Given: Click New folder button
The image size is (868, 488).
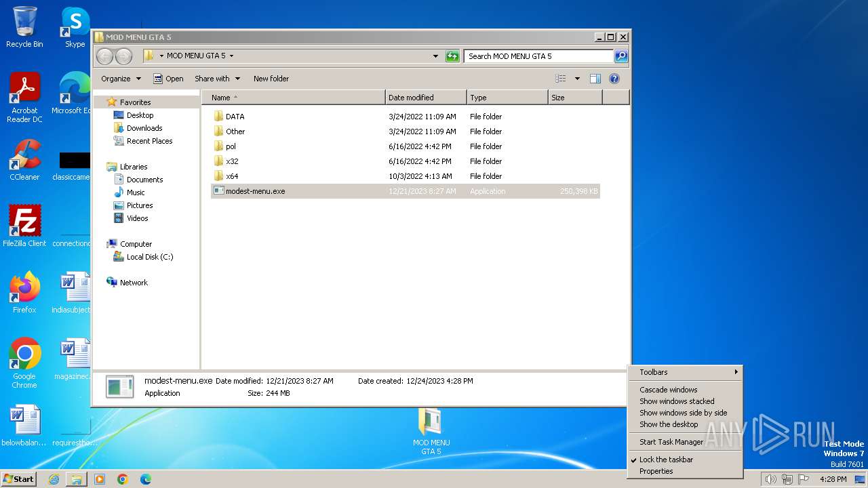Looking at the screenshot, I should point(271,79).
